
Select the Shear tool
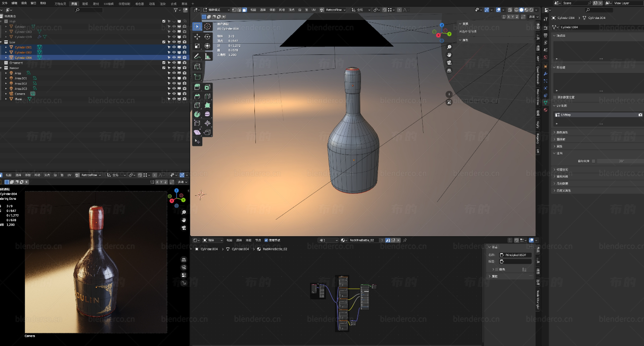tap(197, 132)
